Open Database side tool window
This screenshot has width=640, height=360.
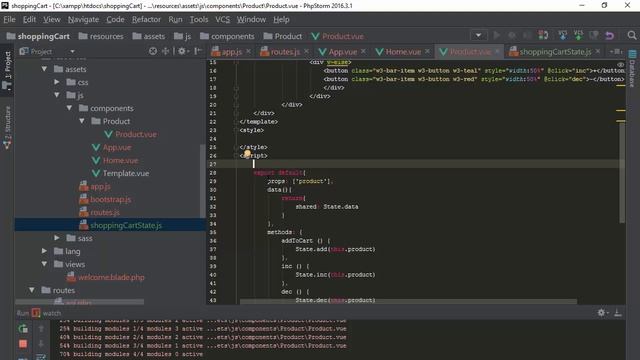coord(633,69)
